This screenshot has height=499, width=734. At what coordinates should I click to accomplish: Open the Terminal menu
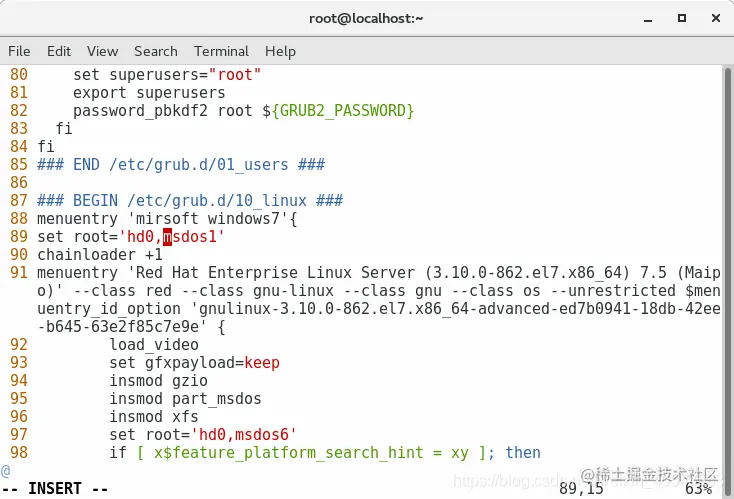[221, 51]
